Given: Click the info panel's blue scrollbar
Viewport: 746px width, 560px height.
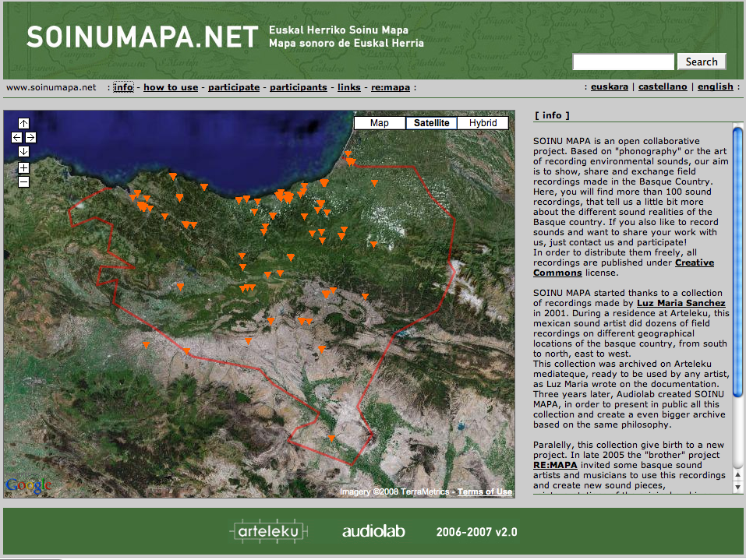Looking at the screenshot, I should click(x=737, y=304).
